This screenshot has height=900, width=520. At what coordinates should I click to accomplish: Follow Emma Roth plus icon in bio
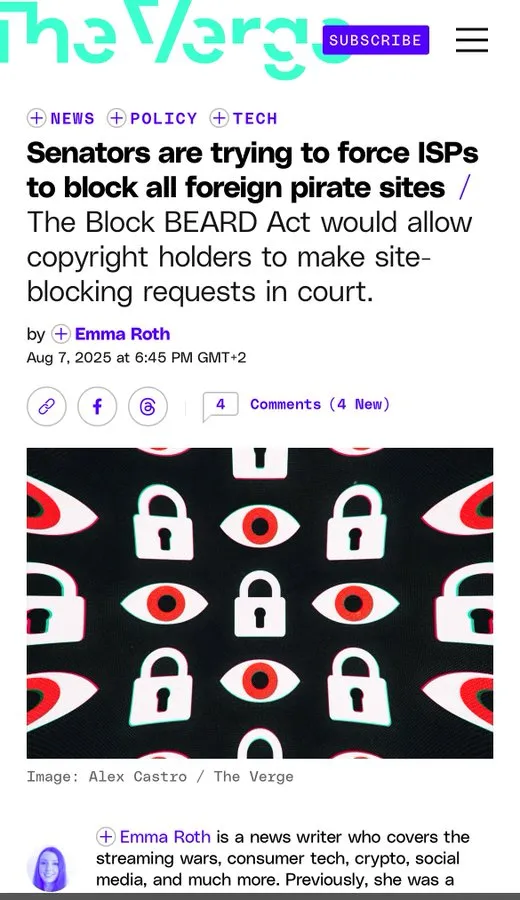[106, 837]
